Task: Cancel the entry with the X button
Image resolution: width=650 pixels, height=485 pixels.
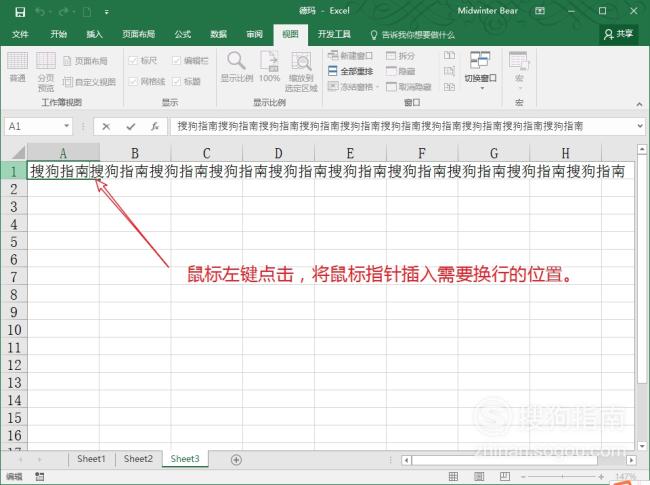Action: pos(106,126)
